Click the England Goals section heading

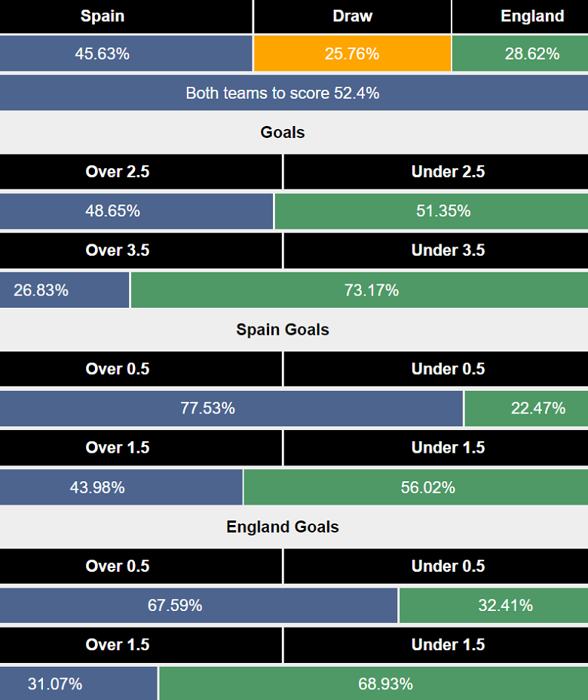283,527
